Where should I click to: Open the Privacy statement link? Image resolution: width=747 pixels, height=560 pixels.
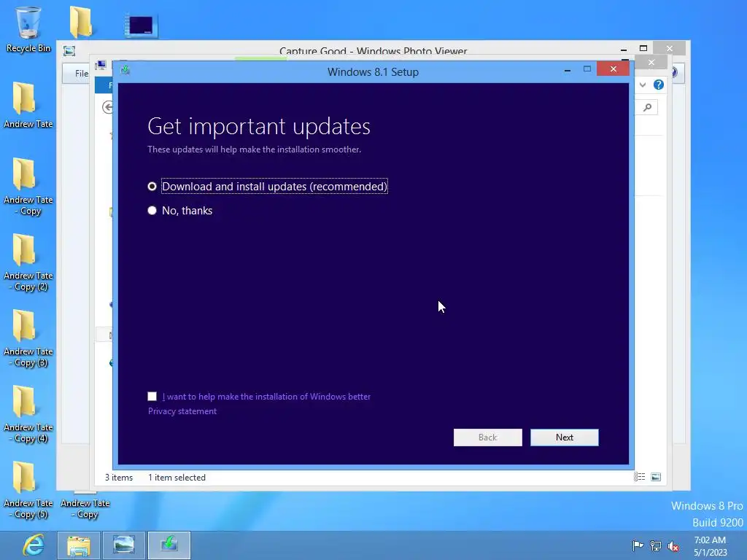[182, 411]
